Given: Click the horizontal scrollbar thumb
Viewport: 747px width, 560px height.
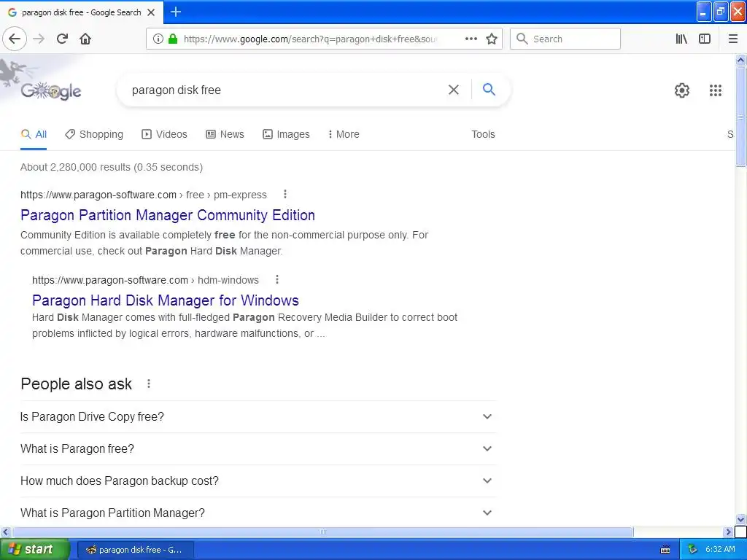Looking at the screenshot, I should coord(322,532).
